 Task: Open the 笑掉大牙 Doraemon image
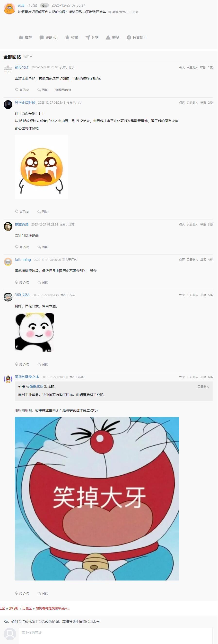click(x=97, y=499)
